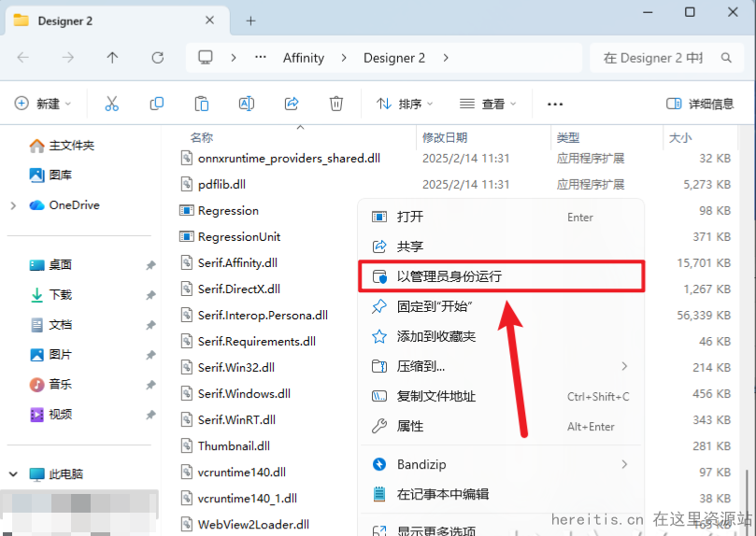Collapse the 此电脑 tree node

pos(13,474)
